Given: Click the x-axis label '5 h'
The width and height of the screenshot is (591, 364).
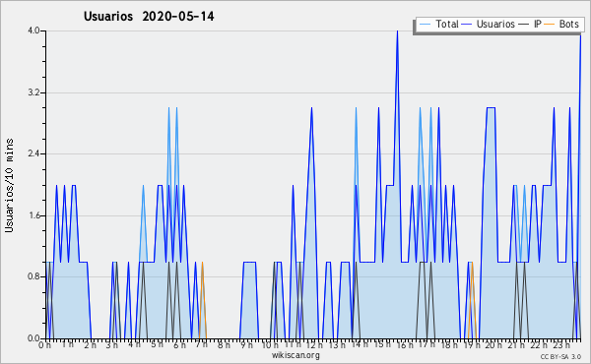Looking at the screenshot, I should (x=158, y=344).
